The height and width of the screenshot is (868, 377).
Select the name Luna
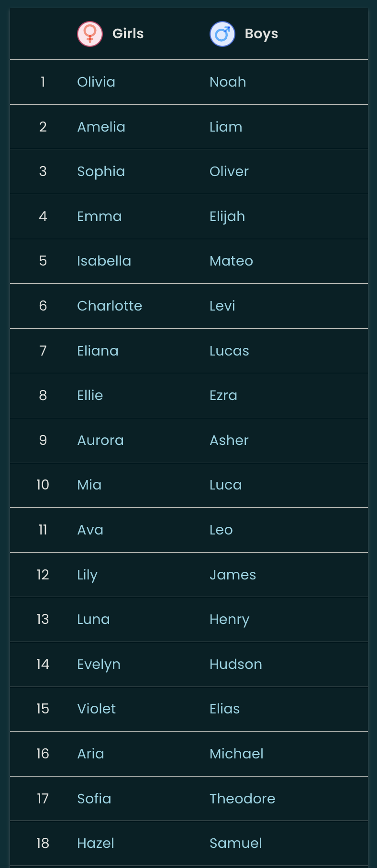tap(93, 620)
